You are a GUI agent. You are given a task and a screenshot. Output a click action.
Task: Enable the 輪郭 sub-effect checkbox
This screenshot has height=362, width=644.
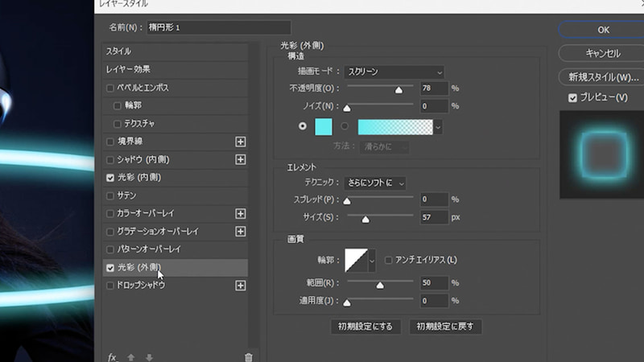pyautogui.click(x=117, y=106)
